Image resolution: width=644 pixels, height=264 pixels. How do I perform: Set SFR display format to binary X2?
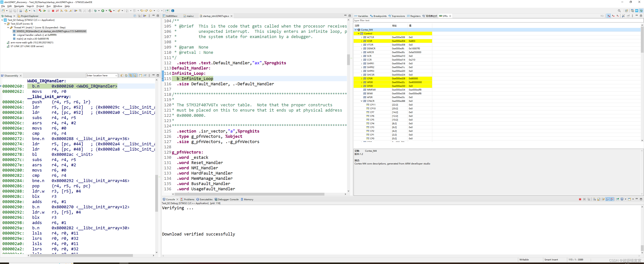(x=618, y=16)
